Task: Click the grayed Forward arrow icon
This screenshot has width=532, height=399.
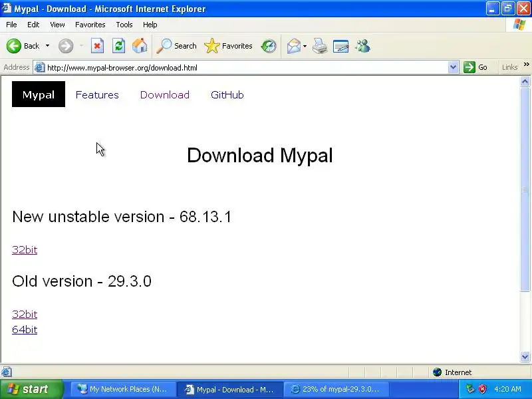Action: [66, 46]
